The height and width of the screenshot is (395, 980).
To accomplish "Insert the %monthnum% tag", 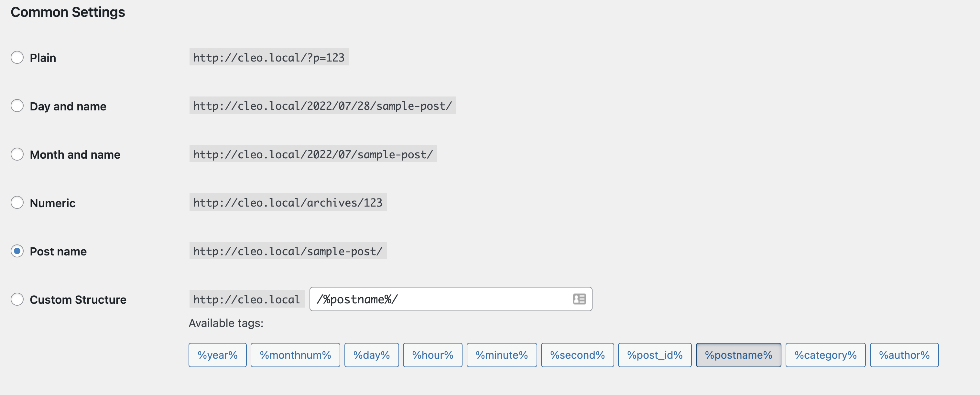I will (x=295, y=355).
